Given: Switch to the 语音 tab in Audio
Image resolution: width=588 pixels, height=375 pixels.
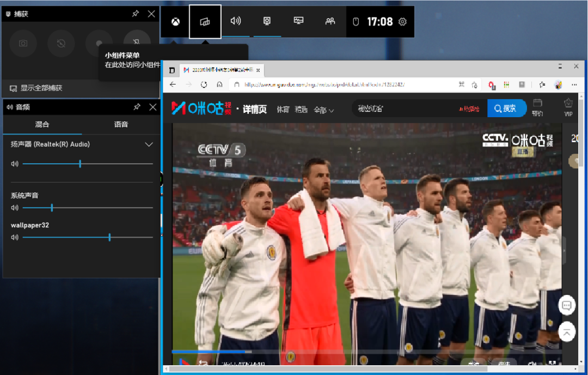Looking at the screenshot, I should click(121, 124).
